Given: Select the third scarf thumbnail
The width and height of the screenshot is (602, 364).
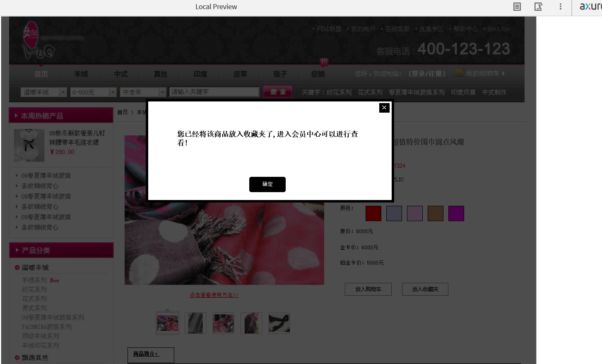Looking at the screenshot, I should [223, 323].
